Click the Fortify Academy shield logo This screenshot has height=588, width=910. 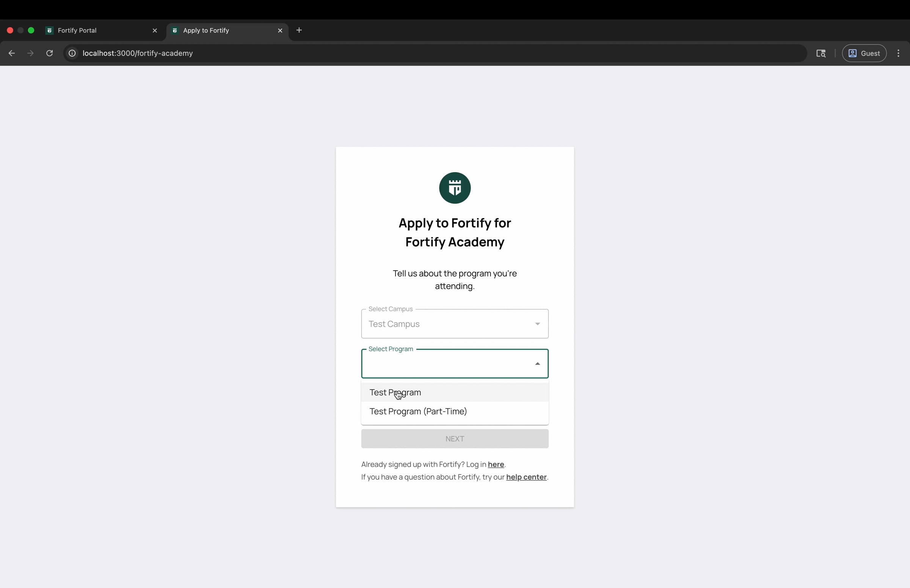pyautogui.click(x=454, y=188)
